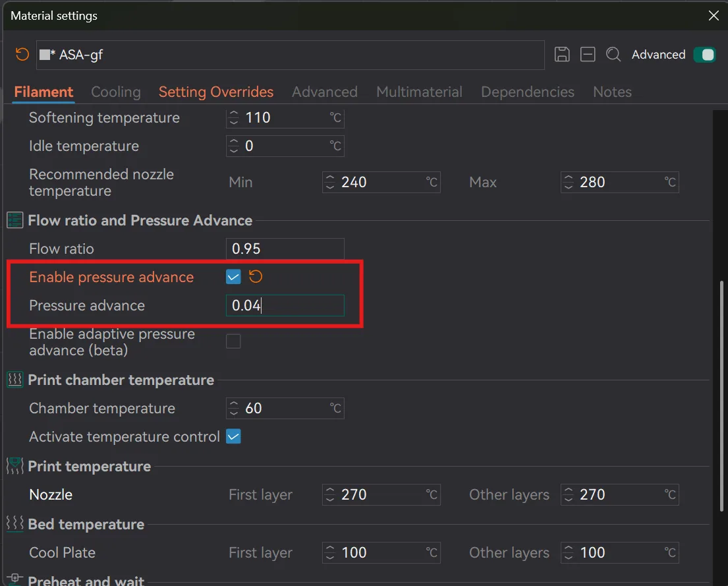Open the Dependencies tab
The width and height of the screenshot is (728, 586).
point(528,92)
